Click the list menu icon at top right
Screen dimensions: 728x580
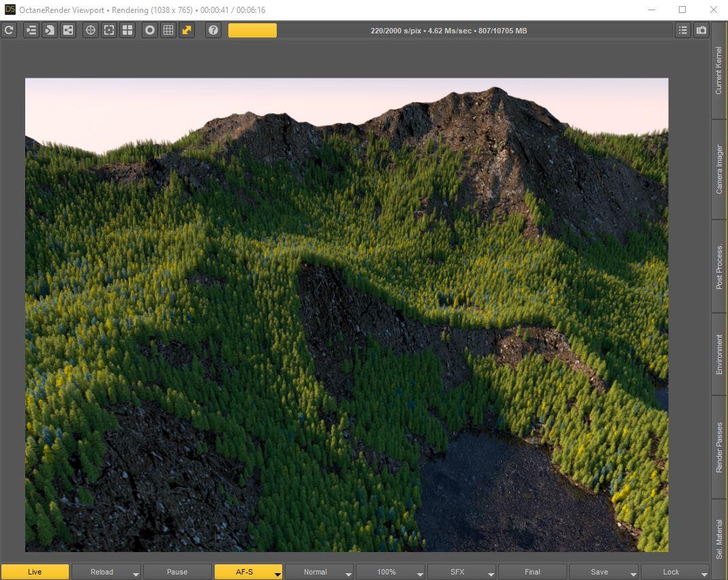coord(683,31)
